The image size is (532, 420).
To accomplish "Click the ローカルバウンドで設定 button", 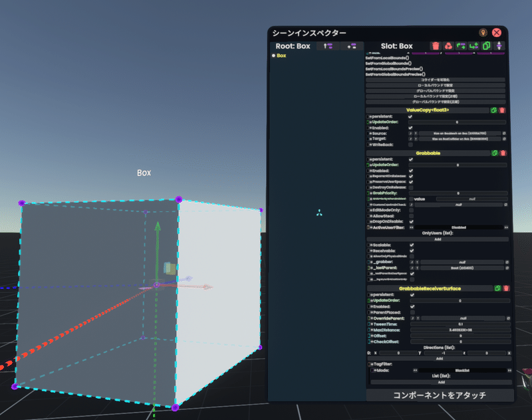I will [x=436, y=86].
